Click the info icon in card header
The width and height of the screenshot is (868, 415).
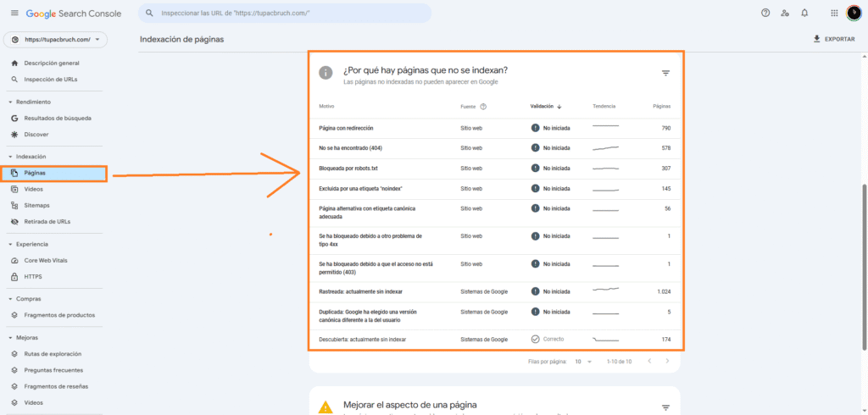point(326,73)
